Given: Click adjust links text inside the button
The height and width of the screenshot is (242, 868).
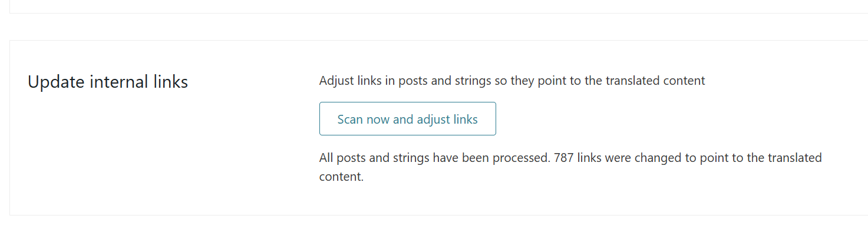Looking at the screenshot, I should pos(447,120).
